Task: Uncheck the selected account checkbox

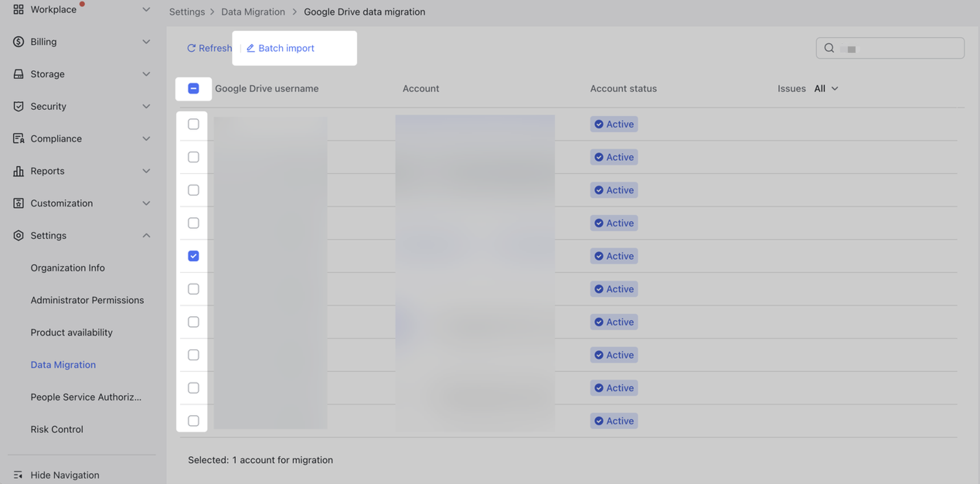Action: coord(193,256)
